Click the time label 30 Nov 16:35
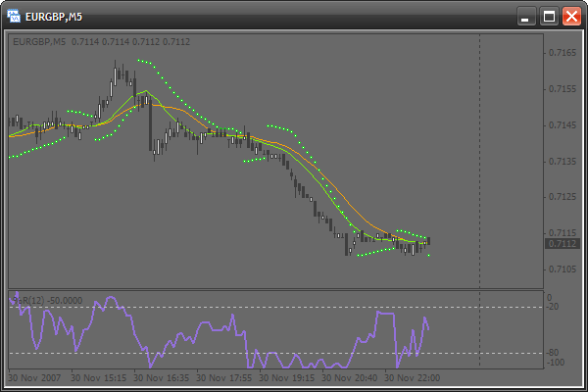 (x=162, y=377)
